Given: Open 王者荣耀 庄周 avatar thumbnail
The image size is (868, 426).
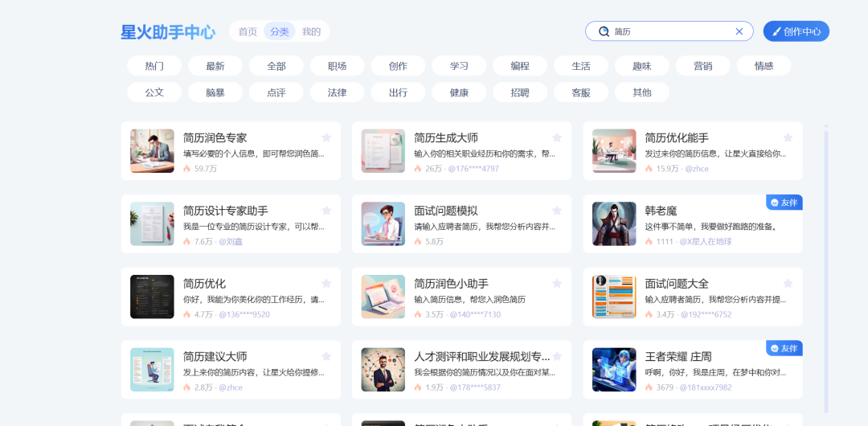Looking at the screenshot, I should (x=614, y=370).
